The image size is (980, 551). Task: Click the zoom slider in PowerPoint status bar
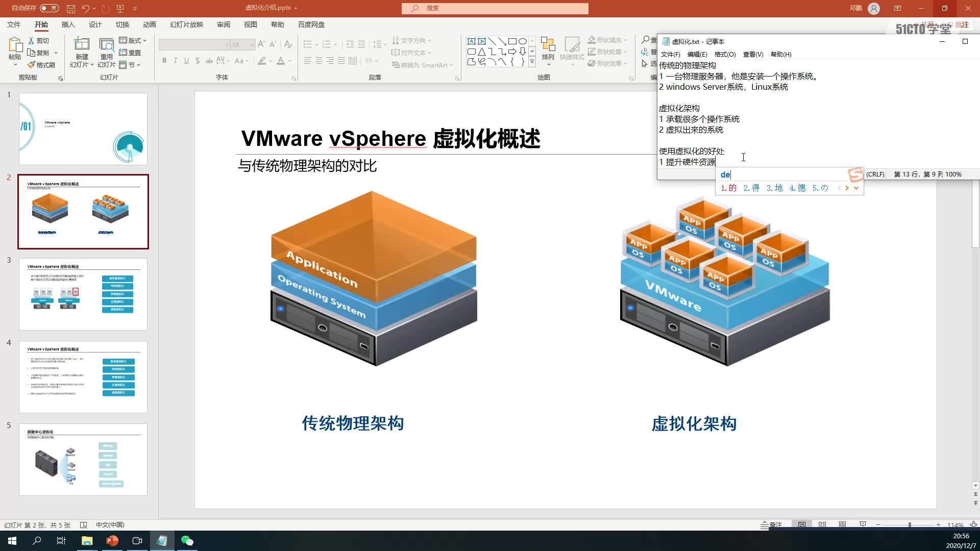[909, 524]
